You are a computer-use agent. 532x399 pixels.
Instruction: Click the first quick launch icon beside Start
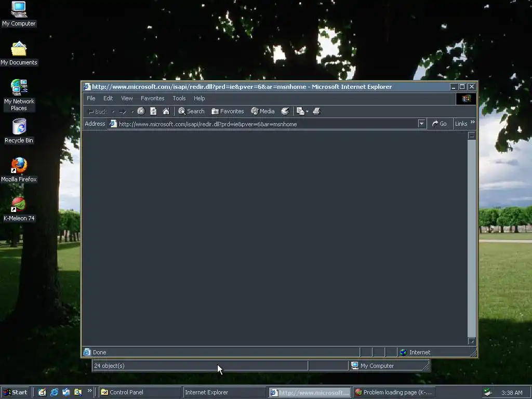pyautogui.click(x=42, y=392)
